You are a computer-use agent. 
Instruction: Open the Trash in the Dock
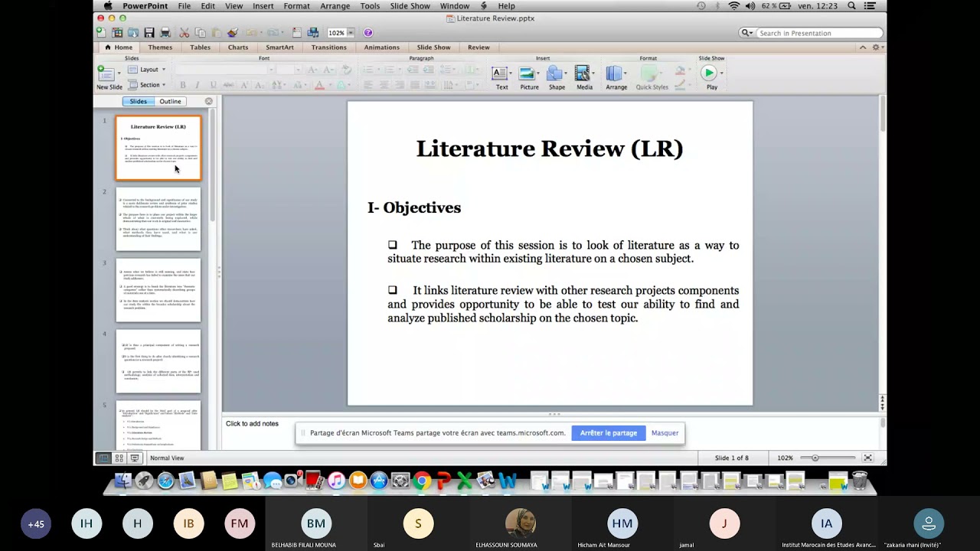tap(860, 481)
